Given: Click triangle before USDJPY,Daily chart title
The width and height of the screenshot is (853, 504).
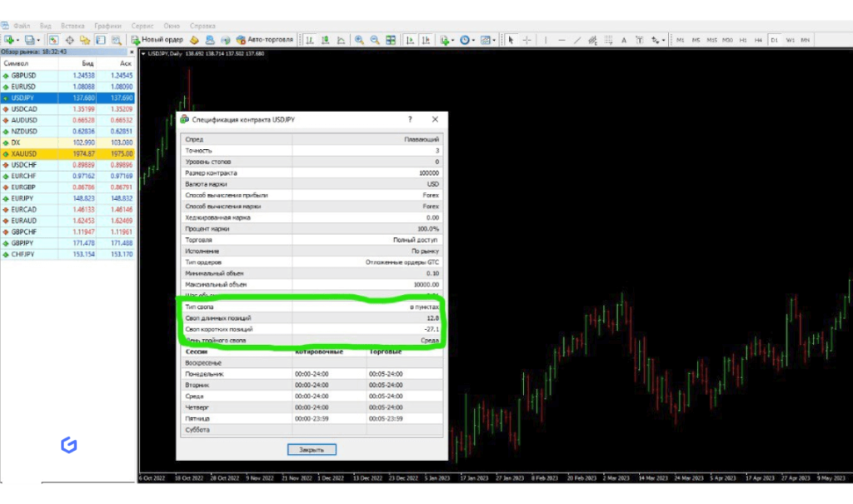Looking at the screenshot, I should (143, 53).
